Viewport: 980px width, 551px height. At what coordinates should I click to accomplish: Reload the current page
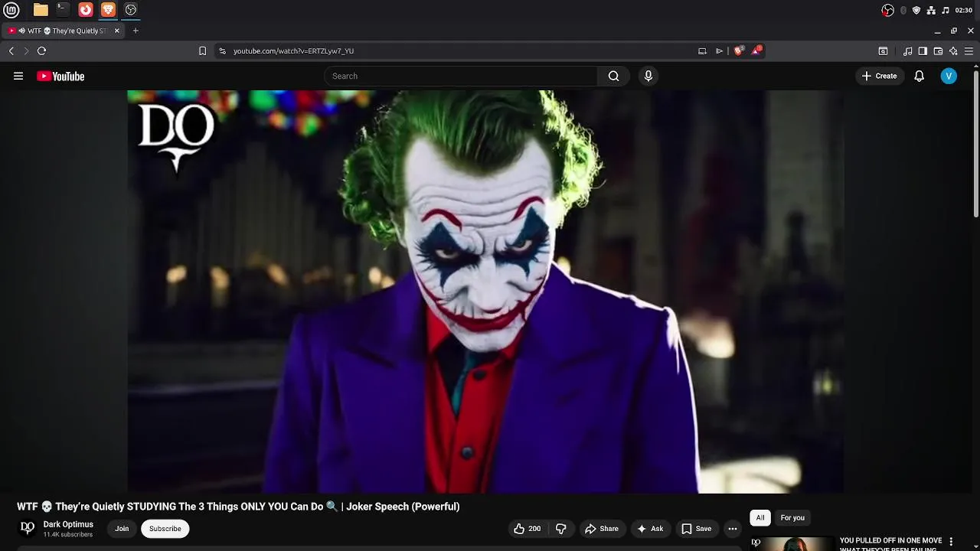(41, 51)
